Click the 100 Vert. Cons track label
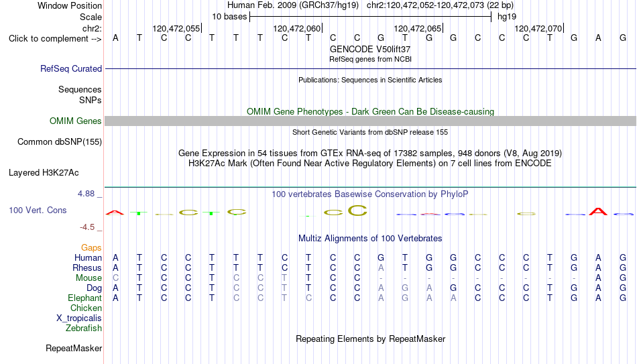This screenshot has height=364, width=637. pos(38,210)
